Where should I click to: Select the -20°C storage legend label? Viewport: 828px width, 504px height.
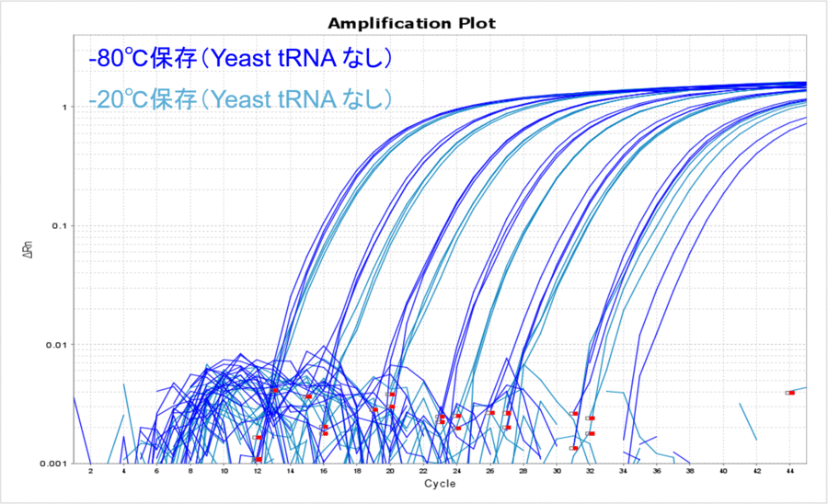pos(242,97)
